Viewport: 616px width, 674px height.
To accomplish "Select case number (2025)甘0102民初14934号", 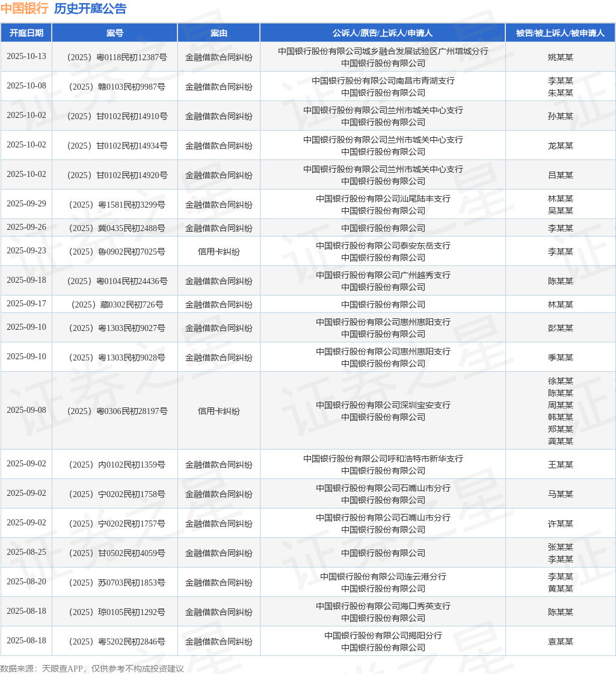I will [x=117, y=146].
